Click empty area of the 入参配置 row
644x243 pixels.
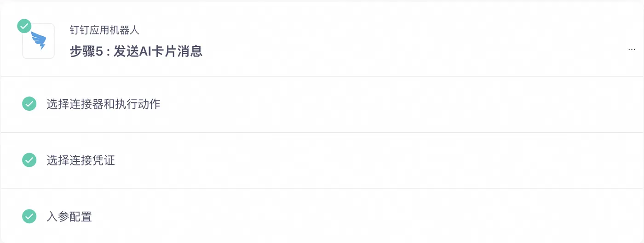pyautogui.click(x=368, y=216)
